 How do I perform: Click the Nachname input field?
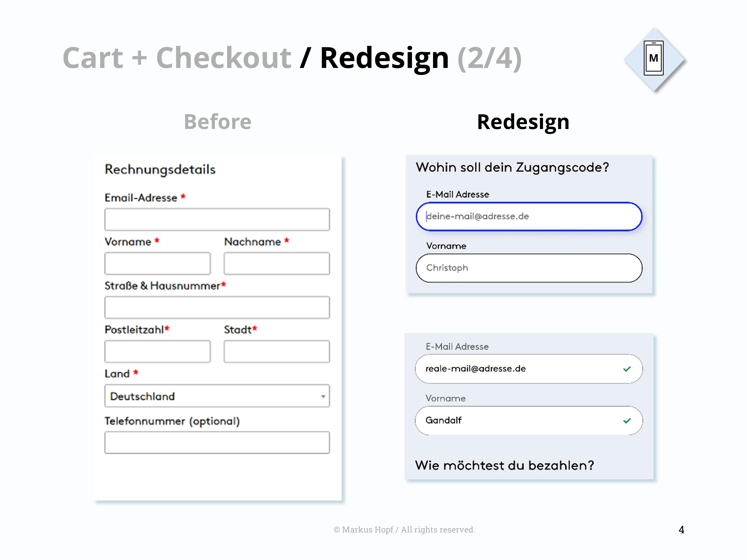pos(277,263)
